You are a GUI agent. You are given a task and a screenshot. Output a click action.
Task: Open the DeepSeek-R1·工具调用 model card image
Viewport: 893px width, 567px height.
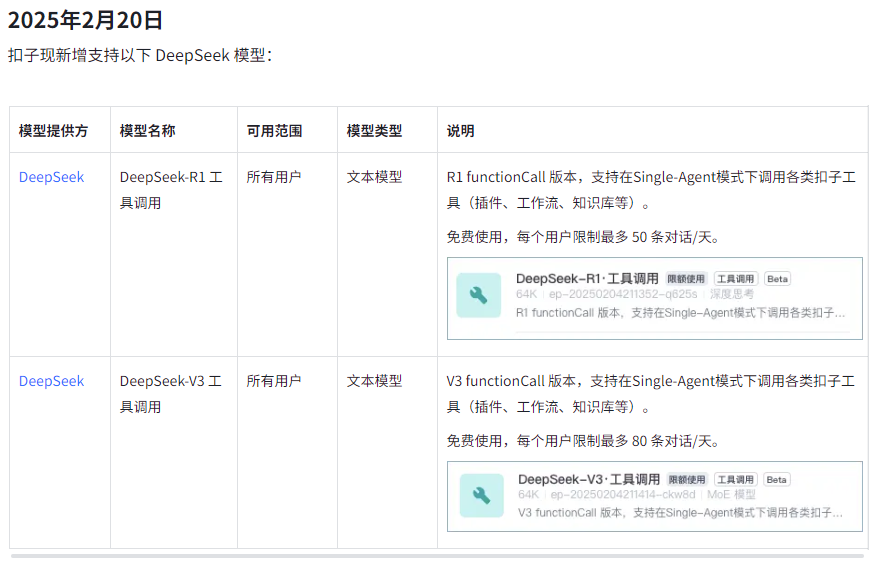point(655,298)
